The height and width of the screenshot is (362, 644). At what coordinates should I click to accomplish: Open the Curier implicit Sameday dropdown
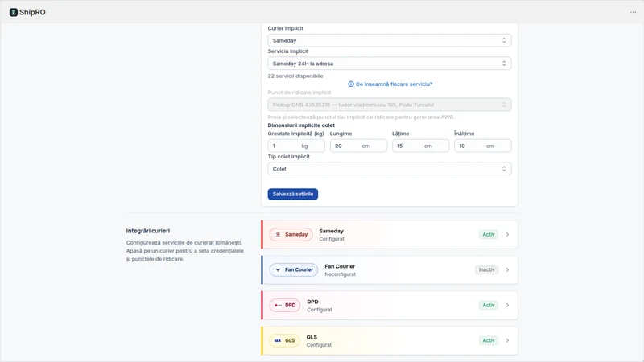coord(390,41)
